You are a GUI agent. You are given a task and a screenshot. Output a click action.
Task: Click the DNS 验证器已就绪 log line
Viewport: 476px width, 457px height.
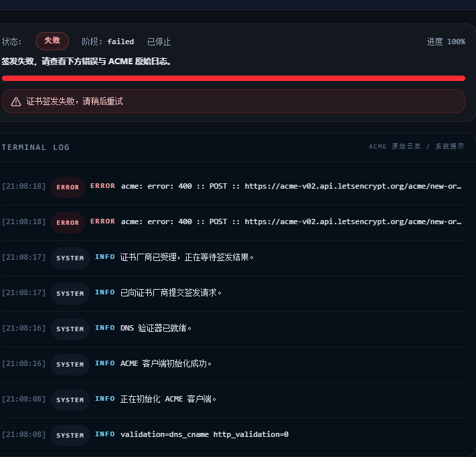tap(156, 329)
